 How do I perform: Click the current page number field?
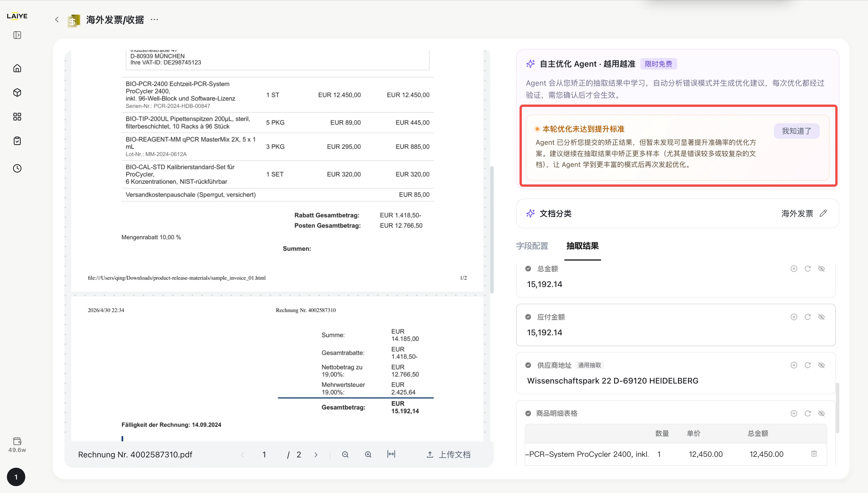point(264,455)
